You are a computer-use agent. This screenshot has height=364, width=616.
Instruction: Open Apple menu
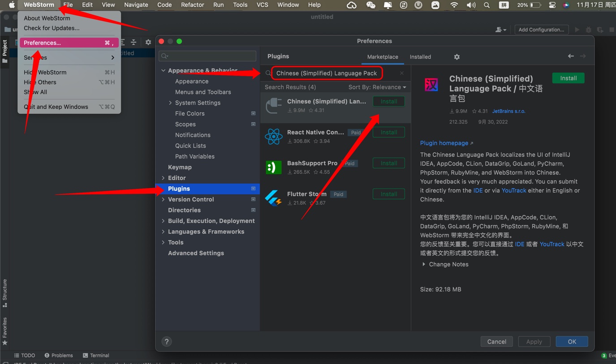click(12, 5)
